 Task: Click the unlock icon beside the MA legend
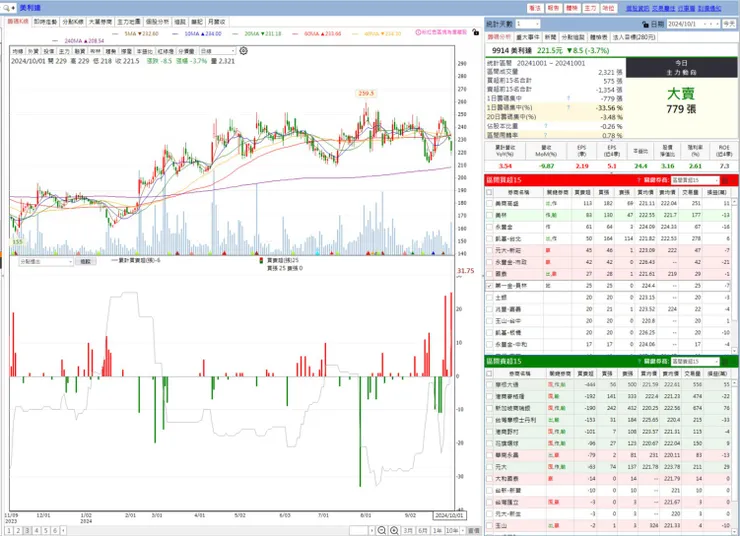pos(476,33)
